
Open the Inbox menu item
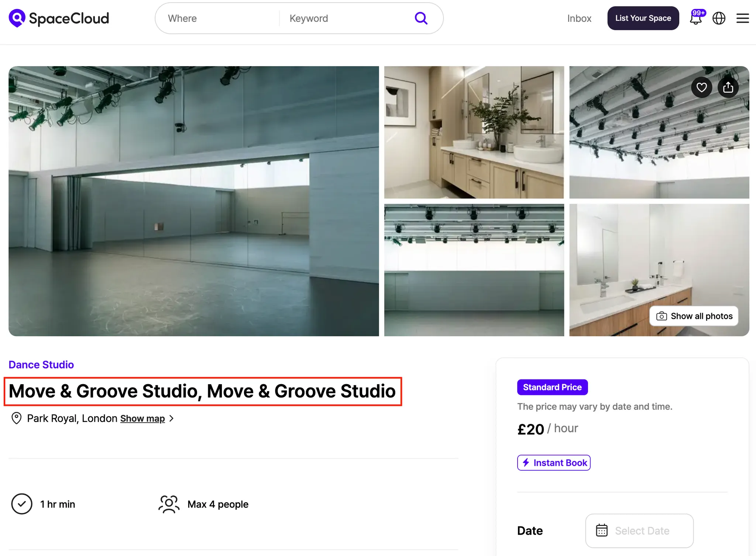click(579, 18)
